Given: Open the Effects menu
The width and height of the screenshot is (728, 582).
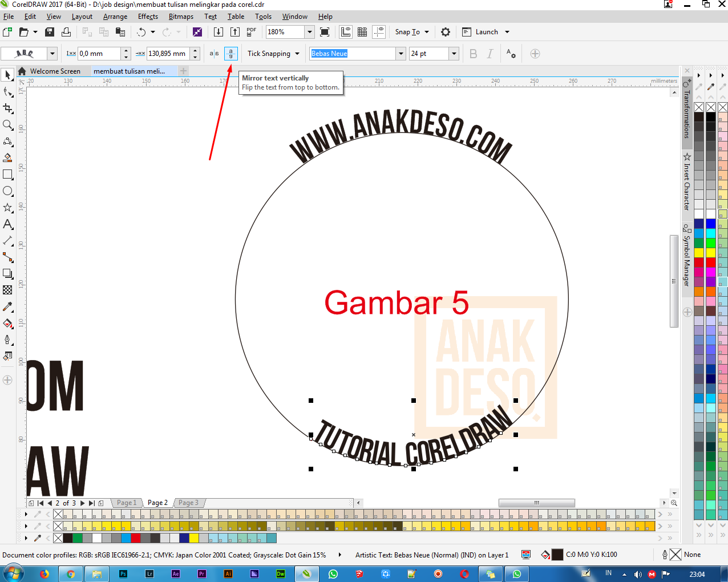Looking at the screenshot, I should click(148, 17).
